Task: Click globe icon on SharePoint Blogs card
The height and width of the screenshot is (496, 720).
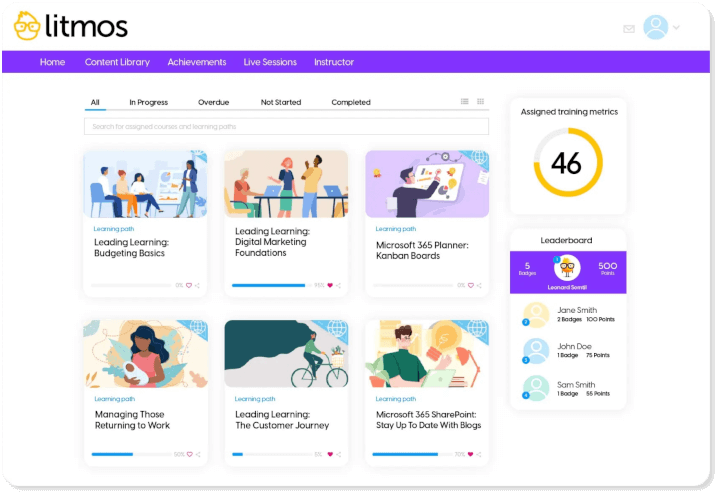Action: coord(478,329)
